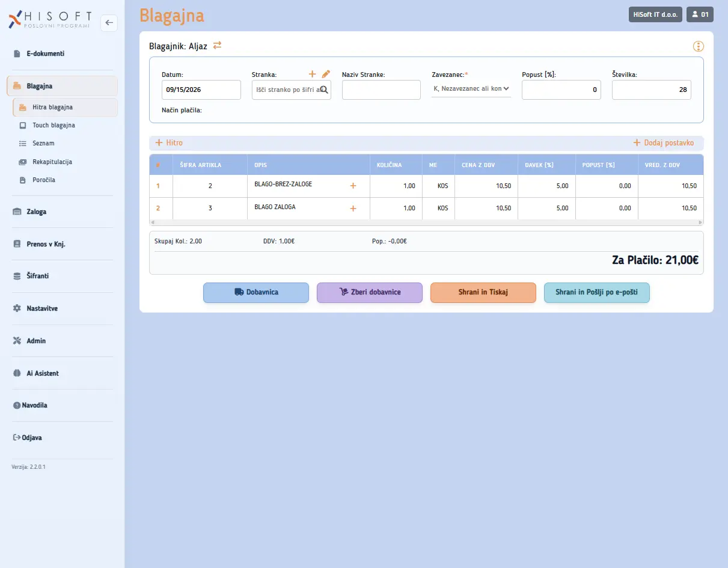Open Poročila reports page
The width and height of the screenshot is (728, 568).
click(x=65, y=180)
